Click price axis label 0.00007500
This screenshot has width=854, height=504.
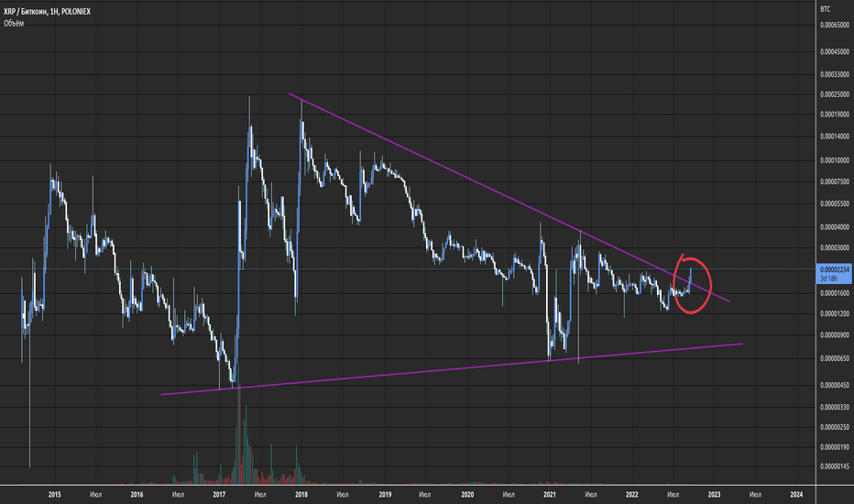(835, 181)
